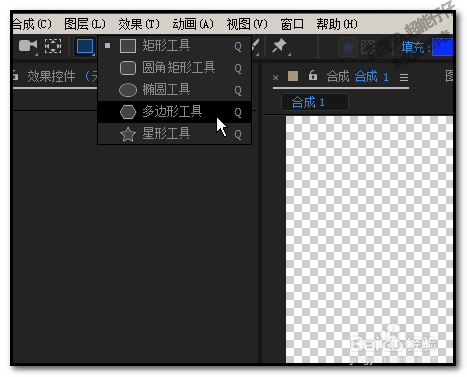Viewport: 467px width, 377px height.
Task: Open the 图层(L) menu
Action: (85, 24)
